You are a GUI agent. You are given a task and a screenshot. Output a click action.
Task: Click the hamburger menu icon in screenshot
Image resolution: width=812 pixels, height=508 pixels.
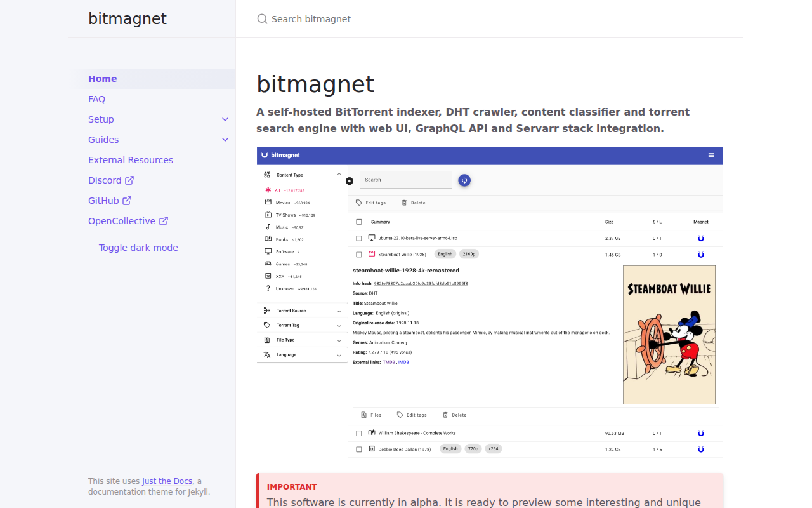711,155
